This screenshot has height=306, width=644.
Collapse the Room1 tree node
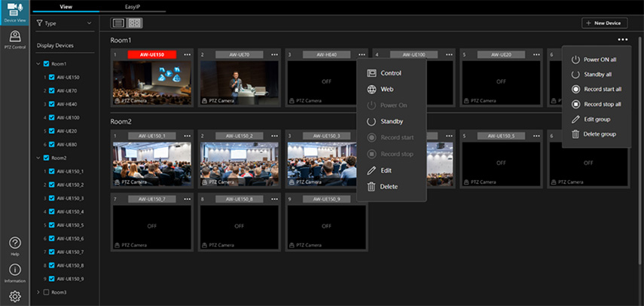coord(38,64)
